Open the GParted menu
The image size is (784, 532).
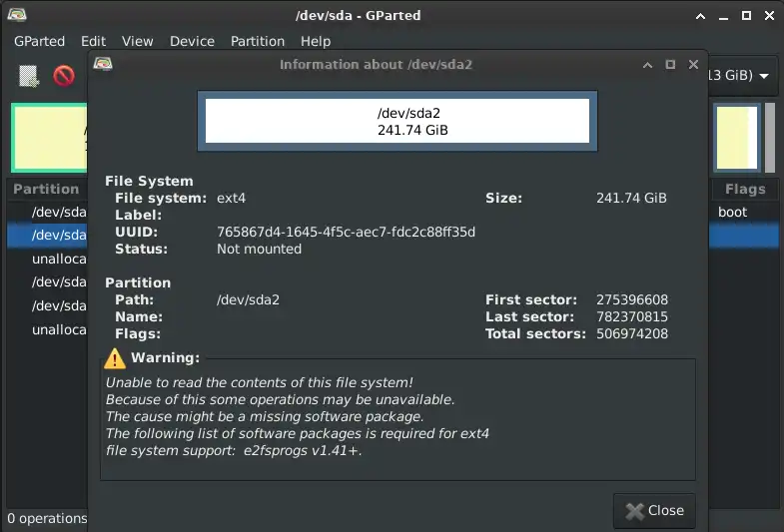(39, 41)
